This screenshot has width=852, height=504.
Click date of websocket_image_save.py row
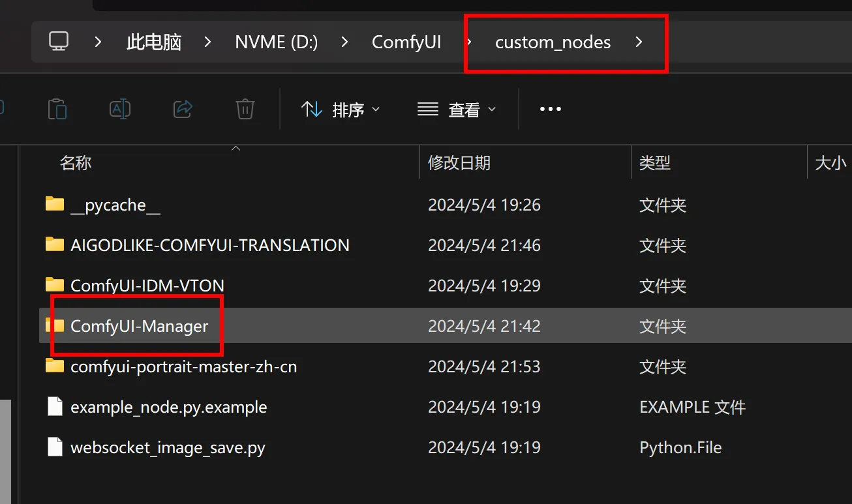click(x=484, y=447)
